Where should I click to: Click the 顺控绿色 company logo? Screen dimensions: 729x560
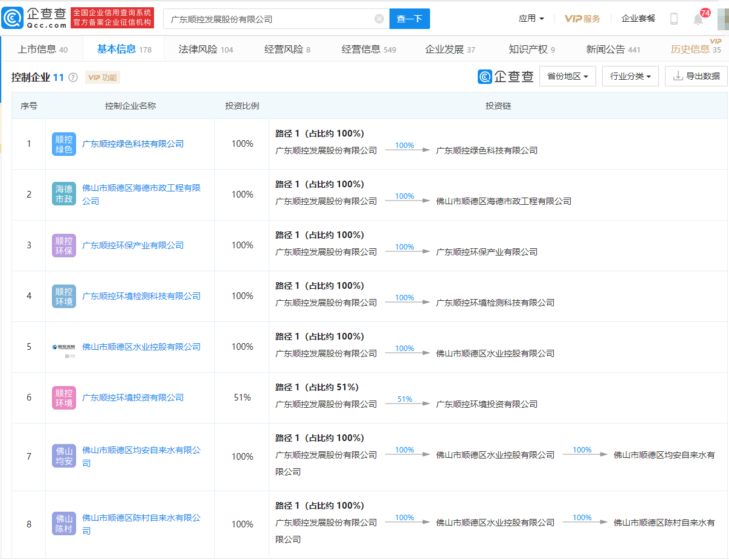[x=64, y=144]
